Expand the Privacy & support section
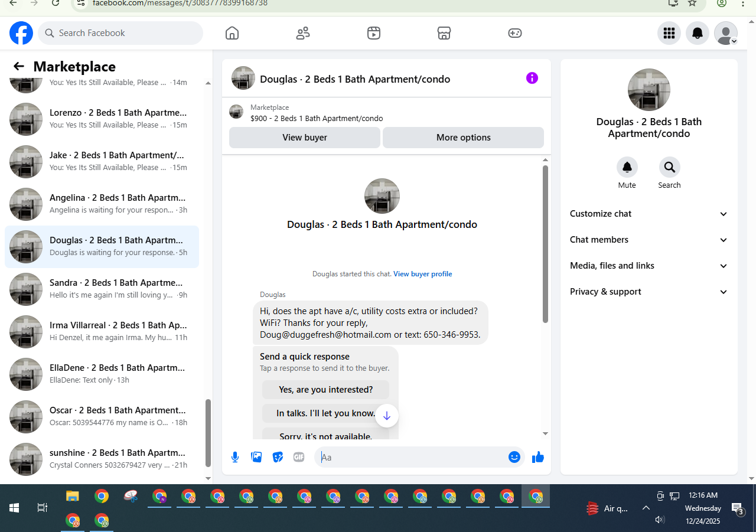This screenshot has height=532, width=756. click(x=649, y=292)
